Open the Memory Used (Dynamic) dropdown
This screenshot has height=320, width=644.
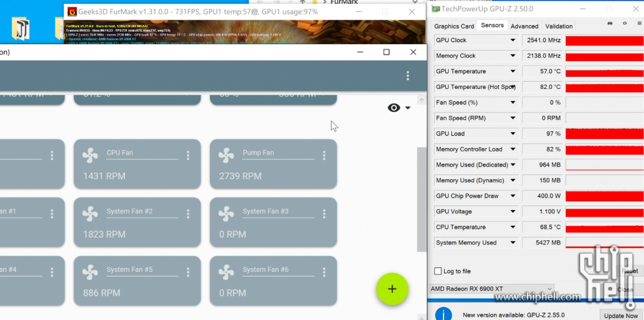(512, 180)
